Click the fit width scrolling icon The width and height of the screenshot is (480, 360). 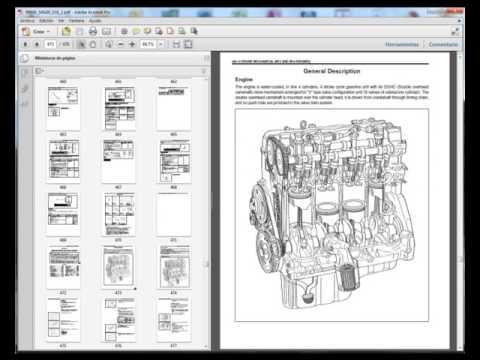pyautogui.click(x=176, y=44)
